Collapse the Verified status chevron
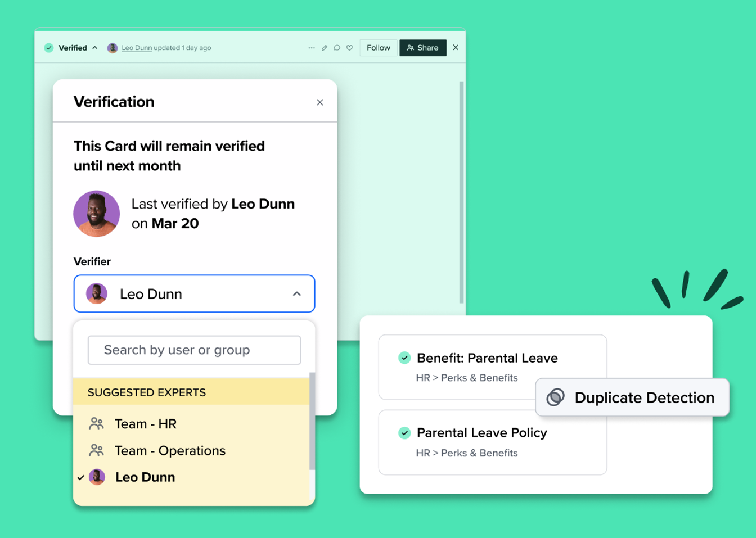 pos(94,48)
